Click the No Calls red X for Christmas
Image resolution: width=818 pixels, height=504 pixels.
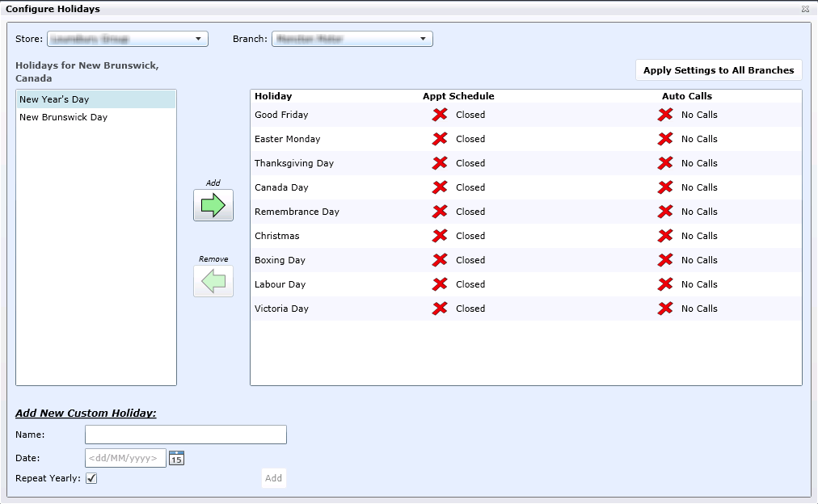pos(665,236)
